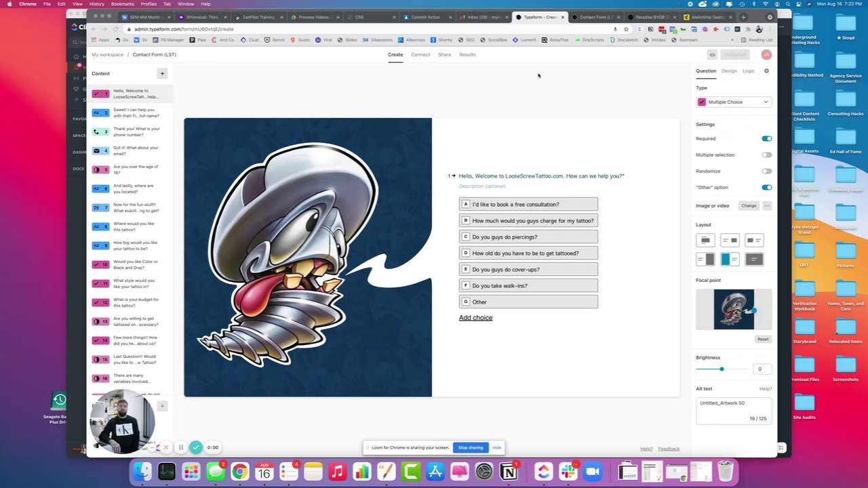Screen dimensions: 868x488
Task: Open the form settings gear icon
Action: (766, 70)
